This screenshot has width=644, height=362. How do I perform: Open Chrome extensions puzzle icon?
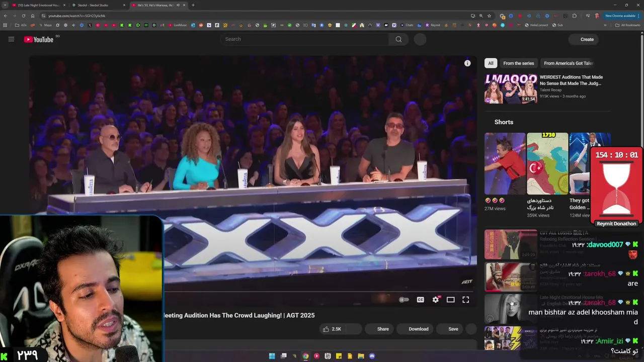tap(575, 16)
